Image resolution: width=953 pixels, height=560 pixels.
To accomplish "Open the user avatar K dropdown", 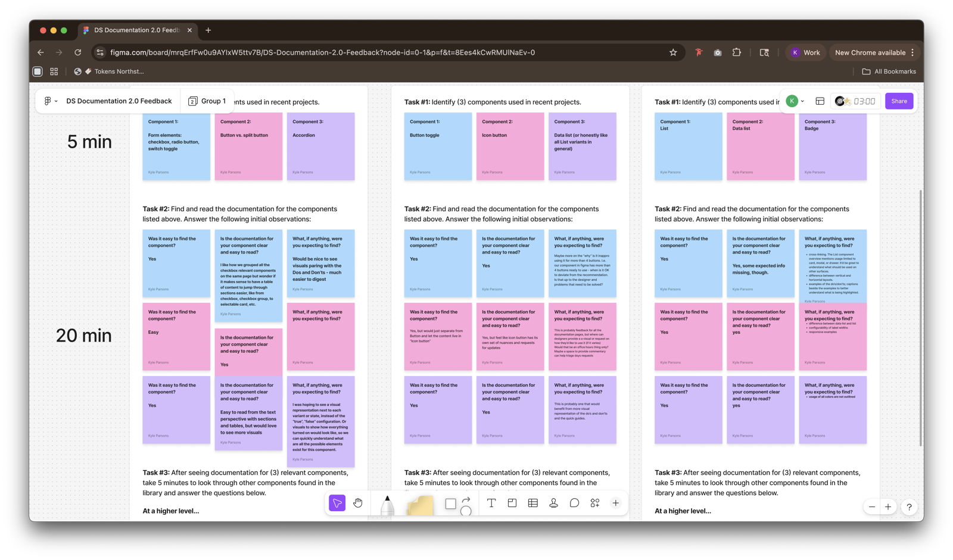I will [x=795, y=101].
